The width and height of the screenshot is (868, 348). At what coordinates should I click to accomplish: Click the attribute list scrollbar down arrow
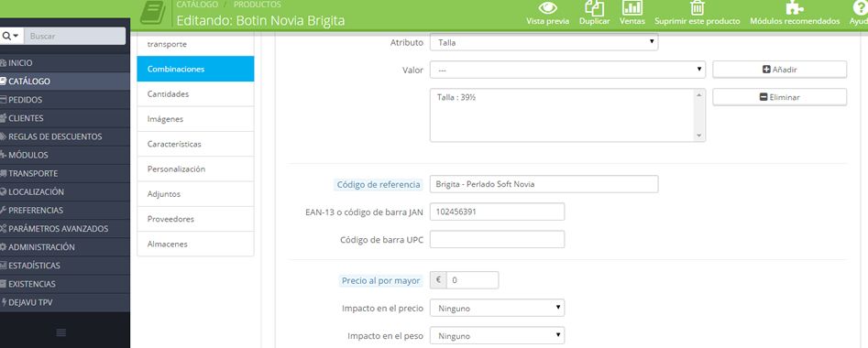pos(699,136)
